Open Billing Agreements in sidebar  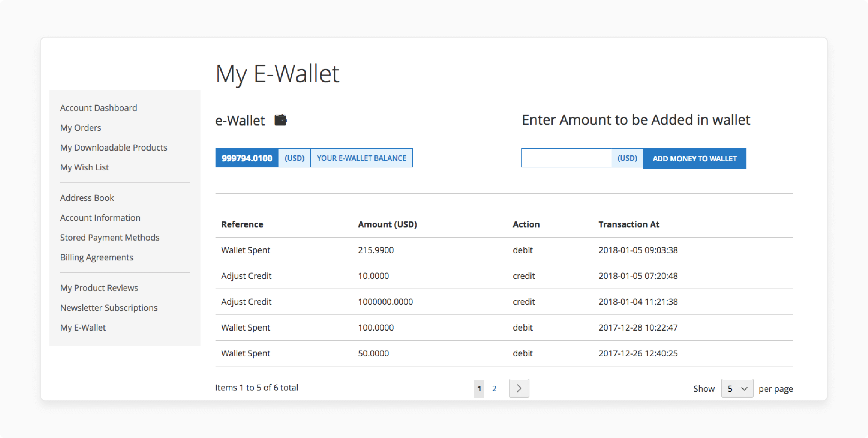click(x=96, y=258)
